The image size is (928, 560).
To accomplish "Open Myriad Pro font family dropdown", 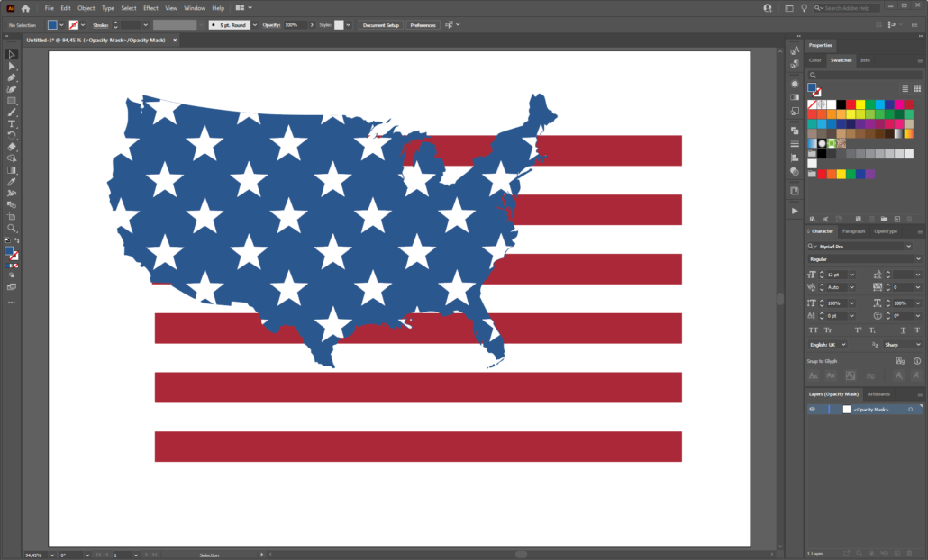I will 908,246.
